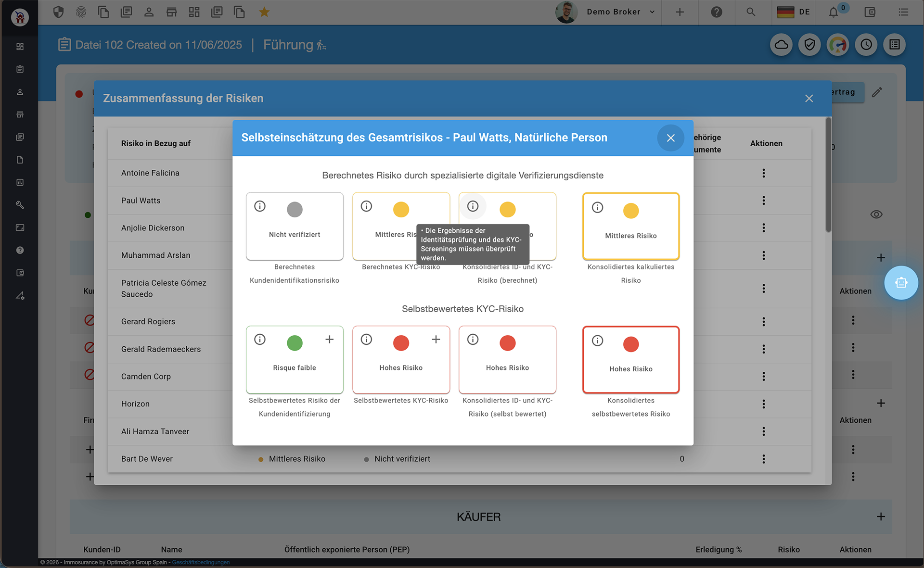The width and height of the screenshot is (924, 568).
Task: Open the risk gauge icon in header
Action: [838, 45]
